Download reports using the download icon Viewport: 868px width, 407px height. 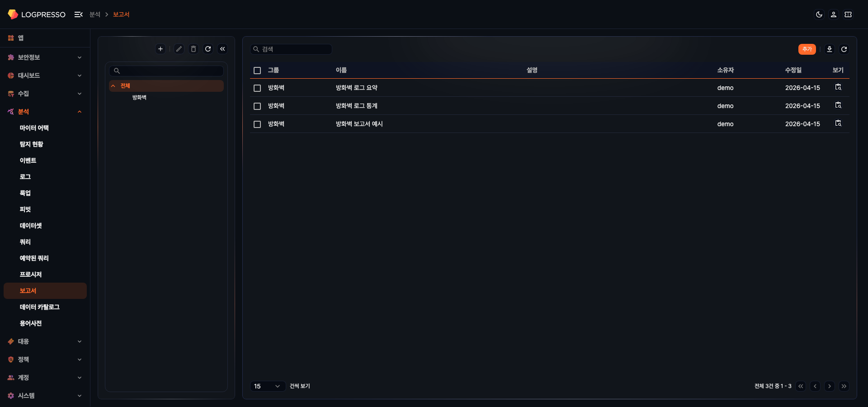click(x=830, y=49)
